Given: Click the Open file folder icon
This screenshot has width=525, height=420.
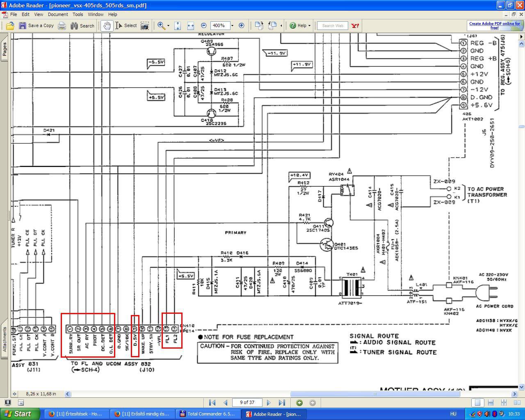Looking at the screenshot, I should click(x=10, y=25).
